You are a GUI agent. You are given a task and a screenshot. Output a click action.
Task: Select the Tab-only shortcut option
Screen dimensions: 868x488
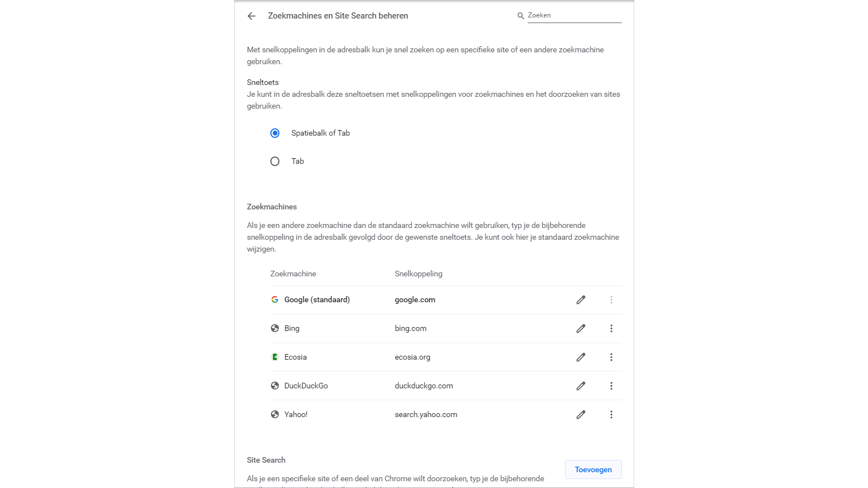[275, 162]
